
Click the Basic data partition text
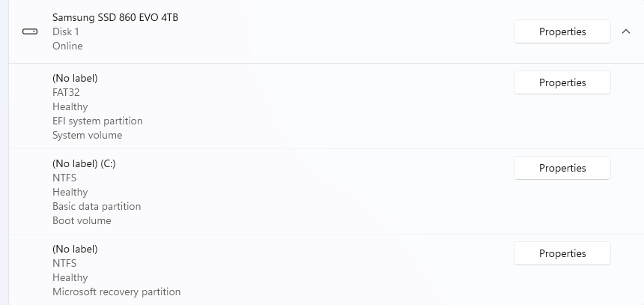tap(97, 206)
